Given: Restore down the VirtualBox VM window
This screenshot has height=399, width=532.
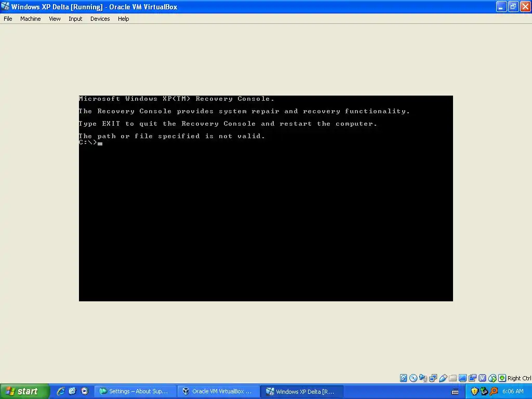Looking at the screenshot, I should point(513,6).
